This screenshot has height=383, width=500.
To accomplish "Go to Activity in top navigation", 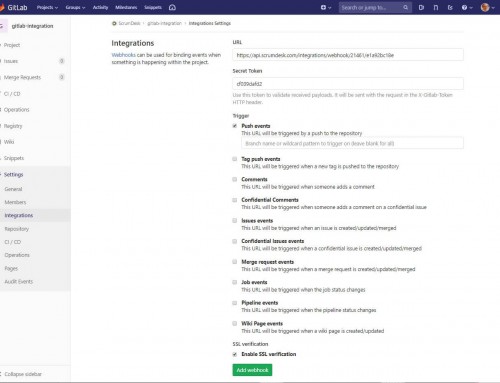I will (100, 7).
